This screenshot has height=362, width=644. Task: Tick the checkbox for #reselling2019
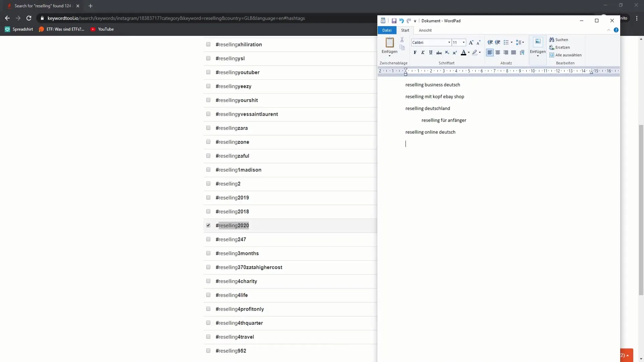point(208,197)
